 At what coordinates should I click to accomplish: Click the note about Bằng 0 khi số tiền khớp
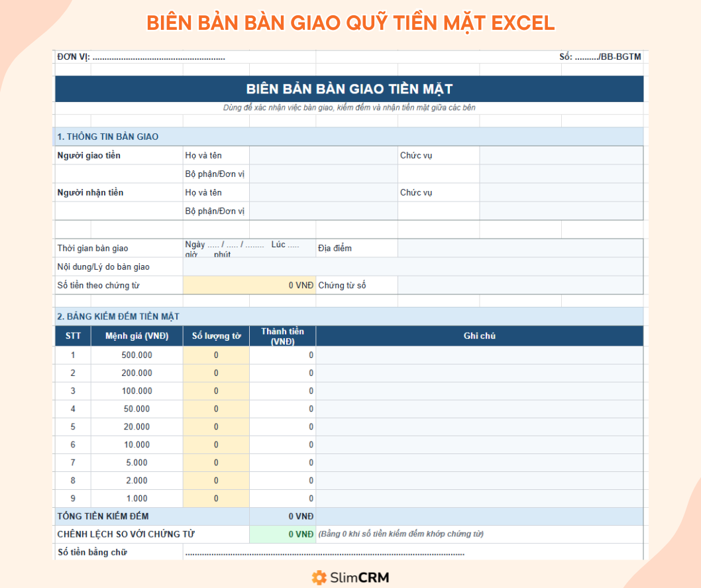click(x=401, y=534)
